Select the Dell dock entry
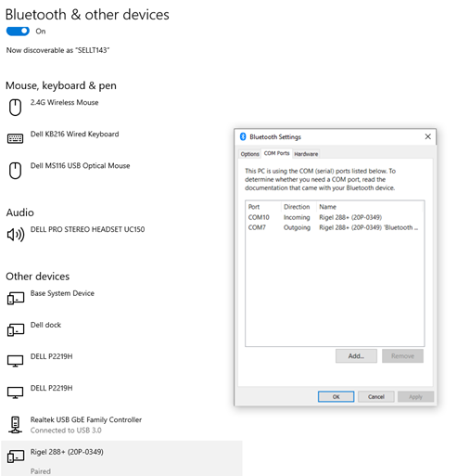 coord(45,325)
